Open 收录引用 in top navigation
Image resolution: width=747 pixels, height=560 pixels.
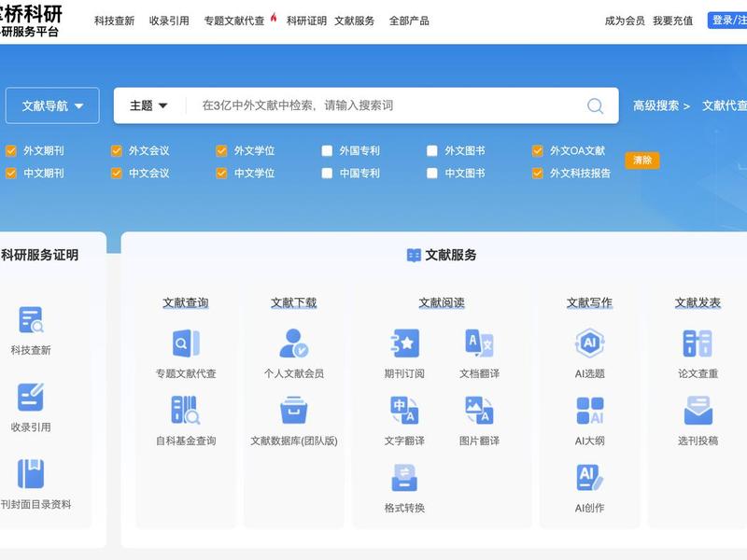click(x=169, y=21)
